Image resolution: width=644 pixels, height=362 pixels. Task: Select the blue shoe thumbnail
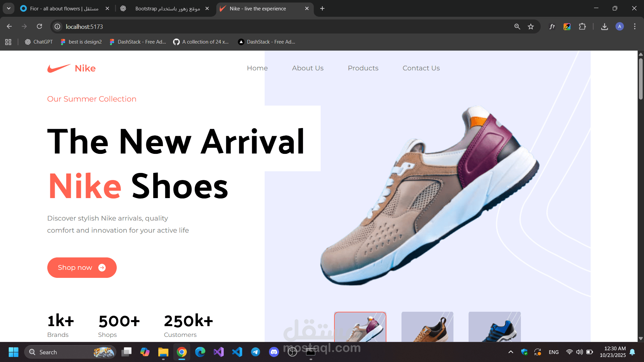click(x=494, y=327)
